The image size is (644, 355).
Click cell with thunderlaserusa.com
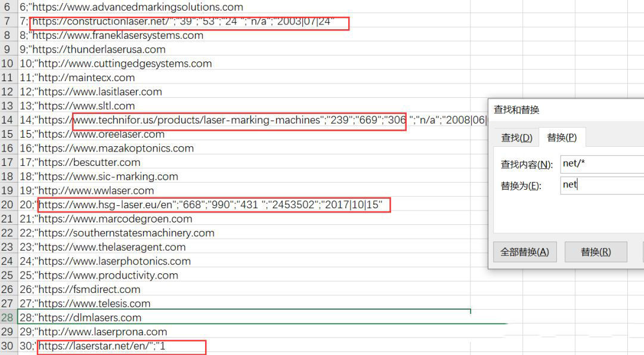244,50
